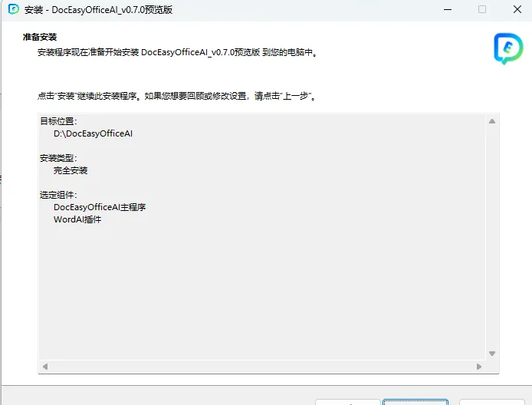Click the title bar text '安装 - DocEasyOfficeAI_v0.7.0预览版'
The width and height of the screenshot is (532, 405).
coord(98,10)
